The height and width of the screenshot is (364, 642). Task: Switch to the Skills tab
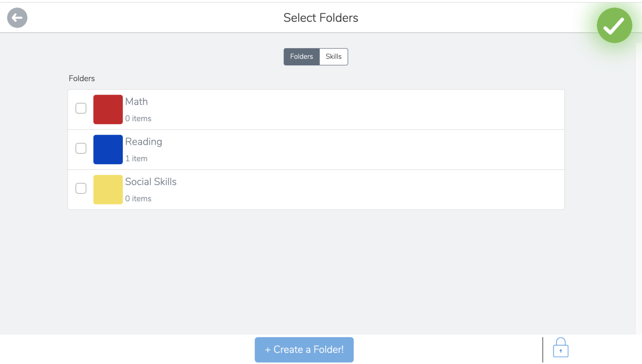pos(333,57)
